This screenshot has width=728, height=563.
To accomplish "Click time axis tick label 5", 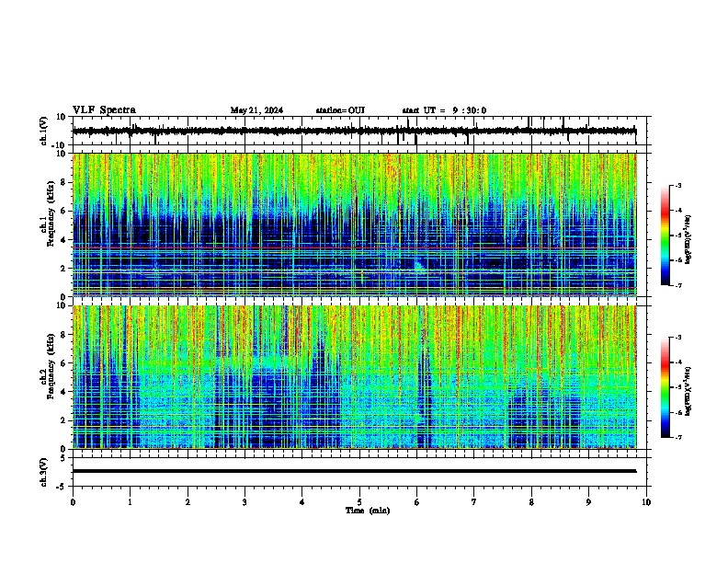I will point(359,502).
